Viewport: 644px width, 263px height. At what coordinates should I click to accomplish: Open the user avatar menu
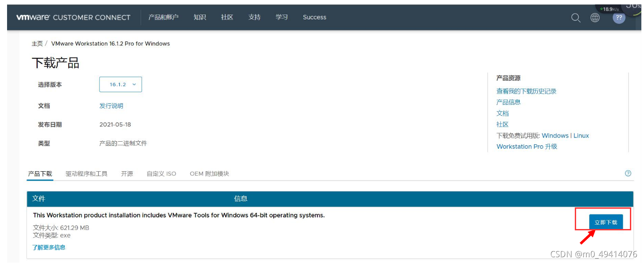(x=619, y=18)
